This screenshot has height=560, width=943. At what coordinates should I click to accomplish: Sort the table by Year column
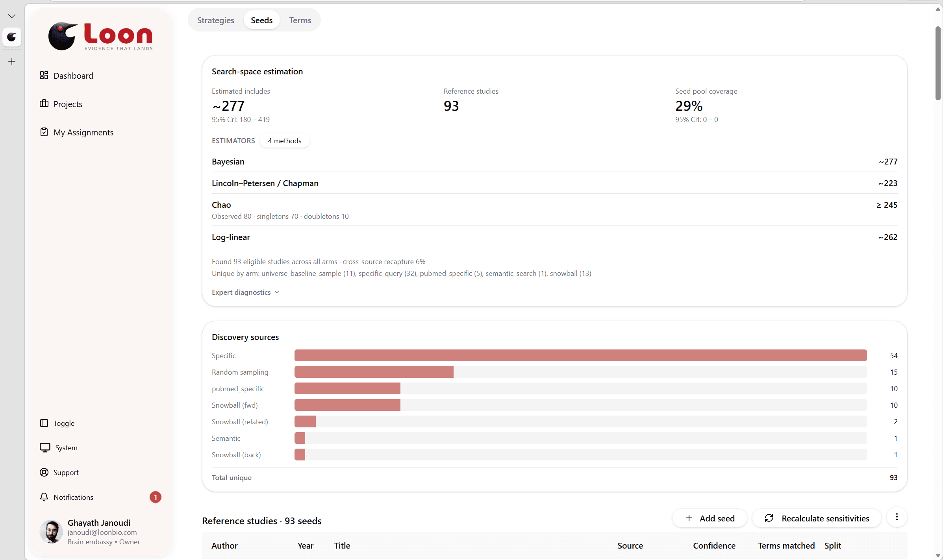306,545
